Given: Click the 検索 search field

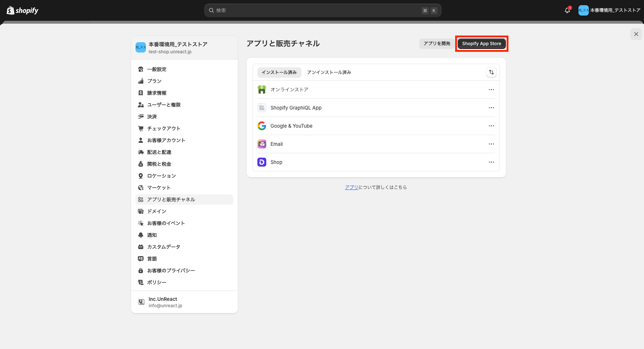Looking at the screenshot, I should [x=322, y=10].
